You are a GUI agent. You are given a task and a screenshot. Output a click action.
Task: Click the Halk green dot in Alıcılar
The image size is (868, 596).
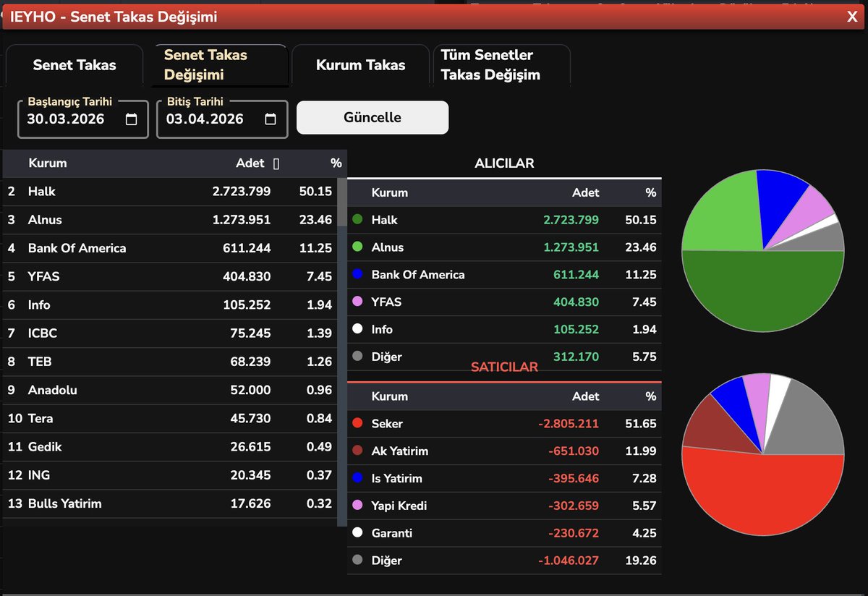[x=357, y=220]
